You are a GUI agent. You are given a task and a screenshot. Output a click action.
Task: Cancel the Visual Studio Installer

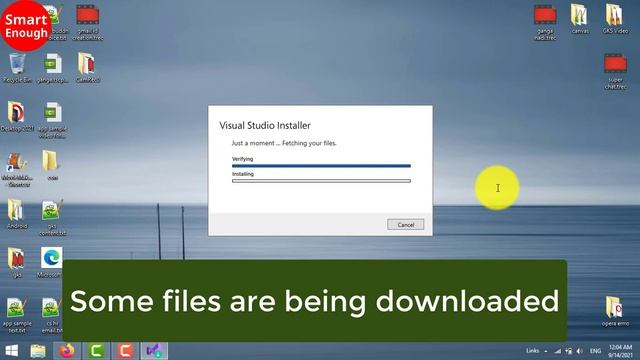coord(405,224)
